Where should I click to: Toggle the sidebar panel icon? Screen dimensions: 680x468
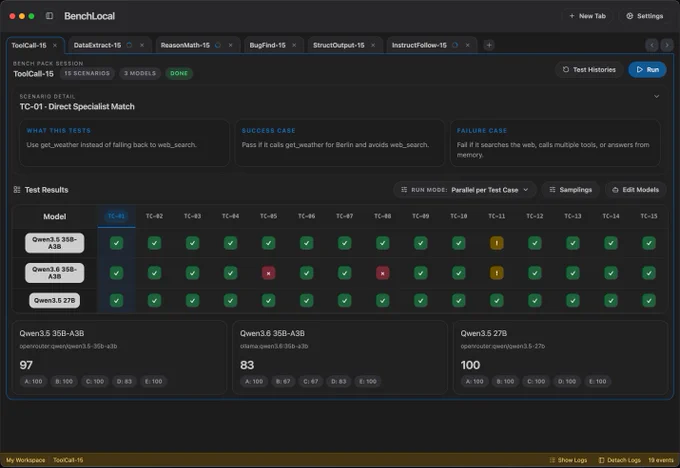click(x=49, y=16)
